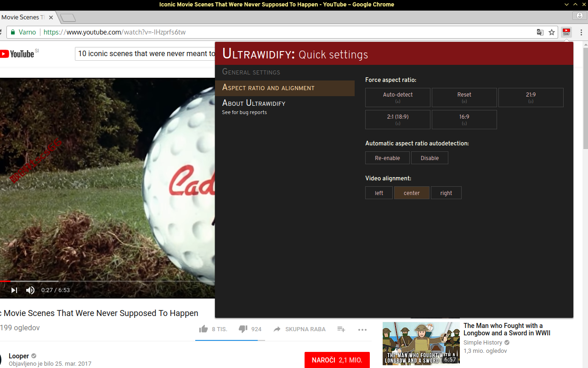Force the 21:9 aspect ratio
Image resolution: width=588 pixels, height=368 pixels.
(531, 98)
